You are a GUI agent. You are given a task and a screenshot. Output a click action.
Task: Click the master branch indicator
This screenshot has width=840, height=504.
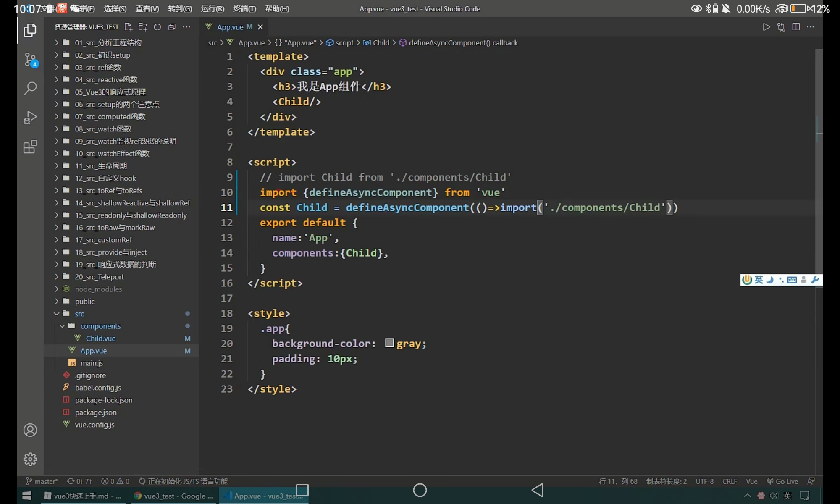42,481
